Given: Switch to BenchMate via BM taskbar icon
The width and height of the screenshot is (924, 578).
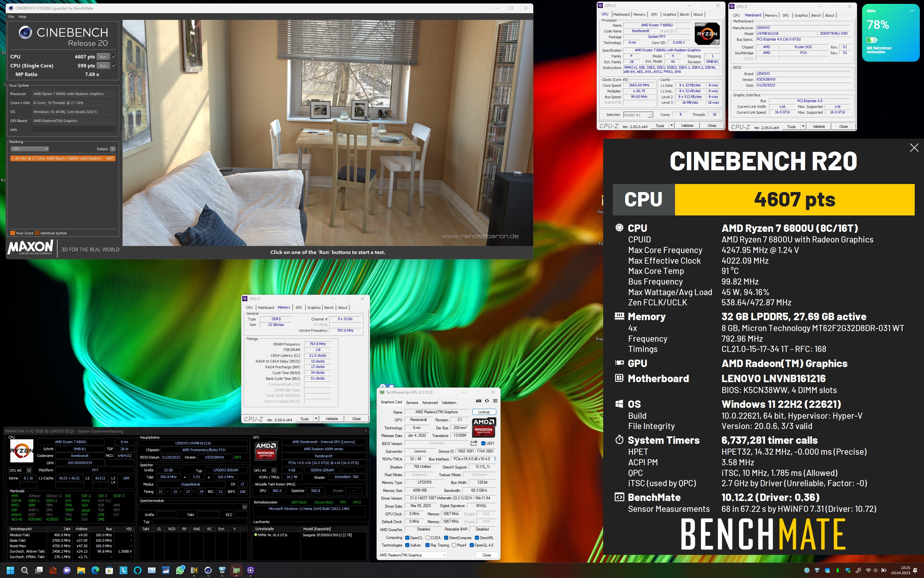Looking at the screenshot, I should point(194,570).
